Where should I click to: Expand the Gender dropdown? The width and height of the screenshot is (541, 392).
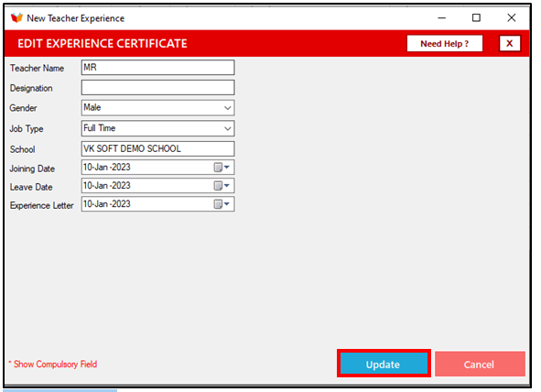tap(227, 108)
